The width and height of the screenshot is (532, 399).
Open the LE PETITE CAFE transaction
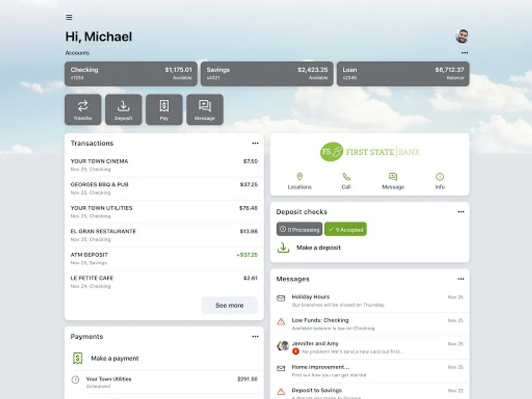pos(164,282)
